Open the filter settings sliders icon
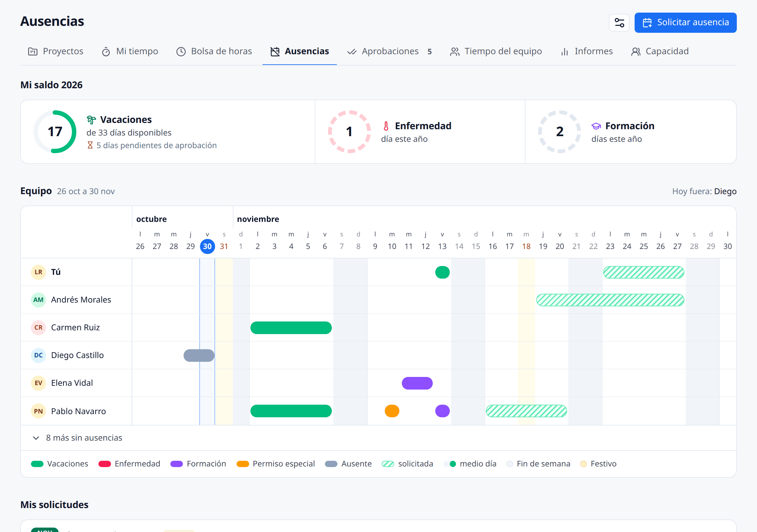This screenshot has height=532, width=757. pyautogui.click(x=619, y=23)
